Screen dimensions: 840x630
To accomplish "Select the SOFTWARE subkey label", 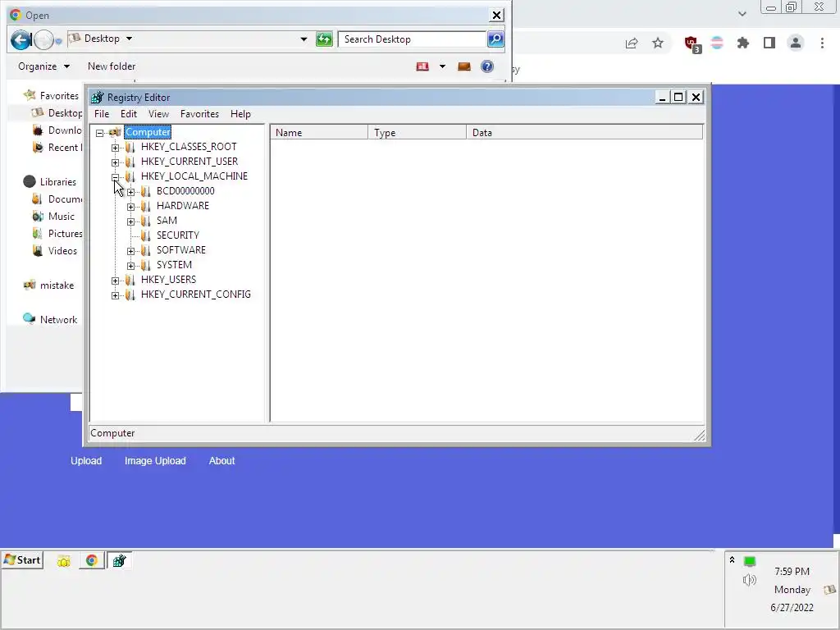I will [181, 250].
